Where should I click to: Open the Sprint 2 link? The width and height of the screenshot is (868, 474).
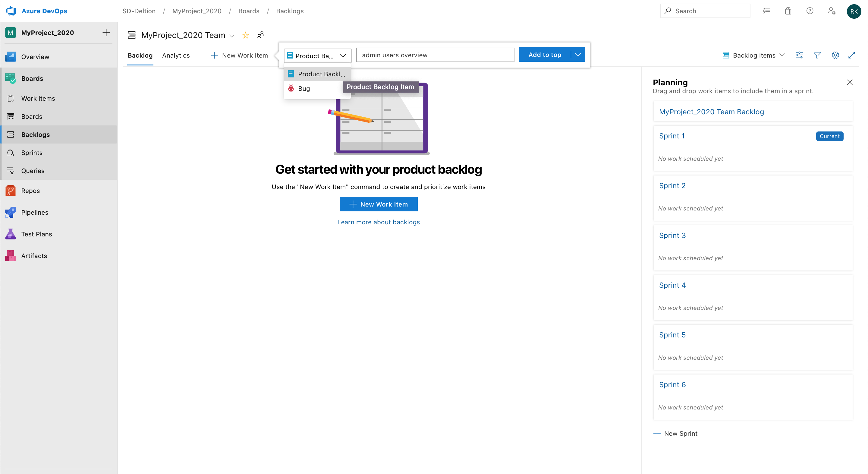click(672, 185)
